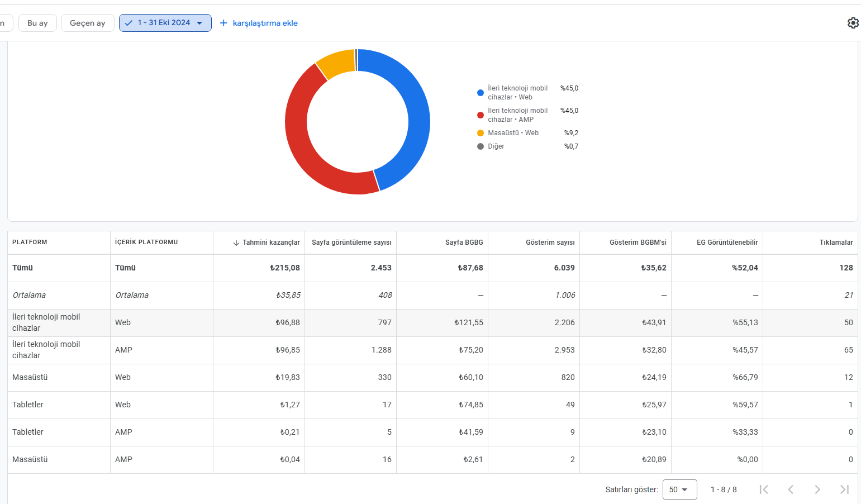
Task: Sort by Sayfa görüntüleme sayısı column
Action: (351, 243)
